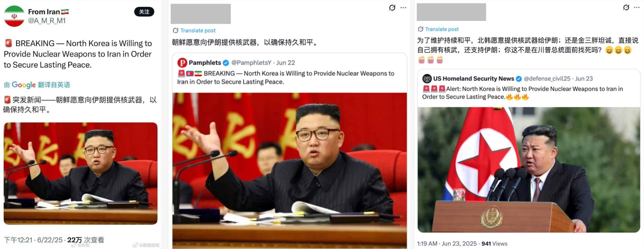Click Grok icon on right post
The height and width of the screenshot is (249, 644).
click(626, 8)
